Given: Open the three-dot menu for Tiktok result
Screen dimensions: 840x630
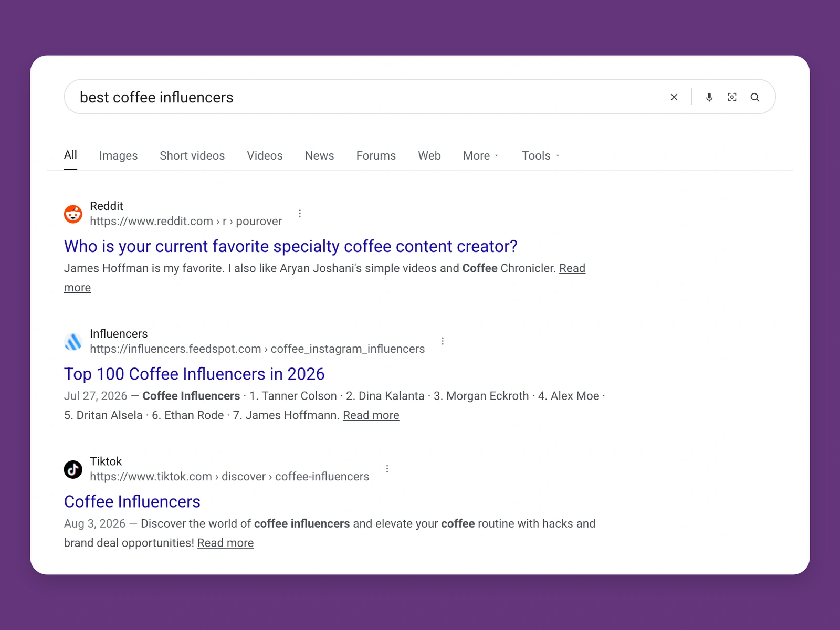Looking at the screenshot, I should pyautogui.click(x=387, y=468).
